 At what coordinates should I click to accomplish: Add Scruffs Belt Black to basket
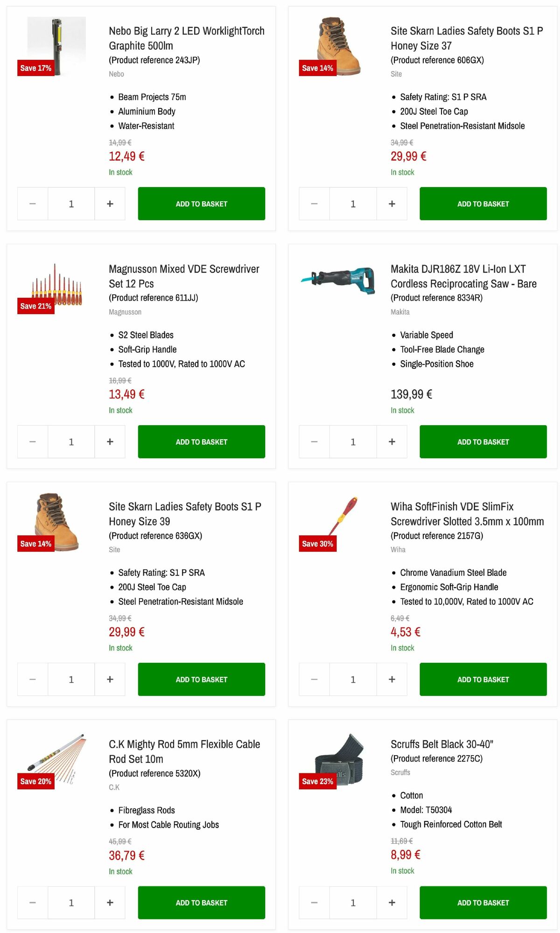click(483, 902)
